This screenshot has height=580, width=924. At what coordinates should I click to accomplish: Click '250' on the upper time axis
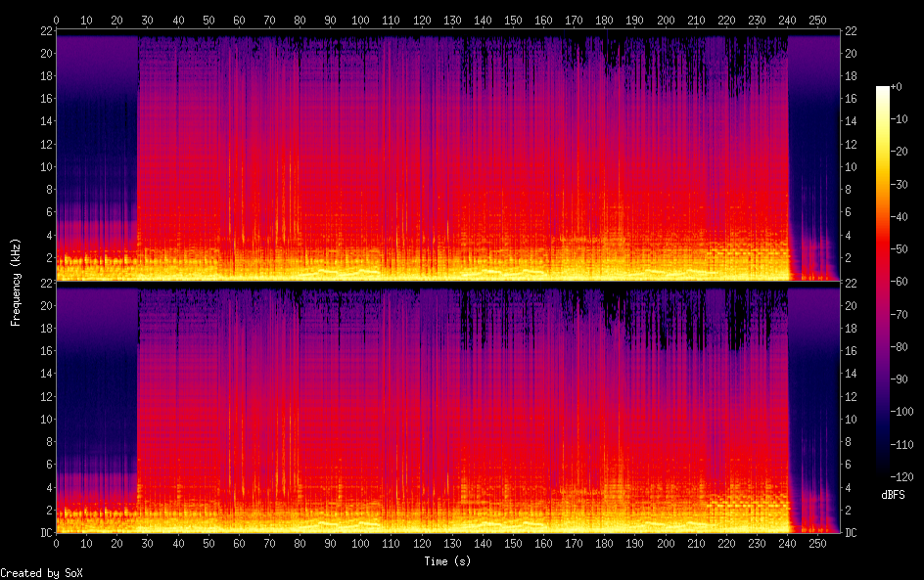click(817, 20)
